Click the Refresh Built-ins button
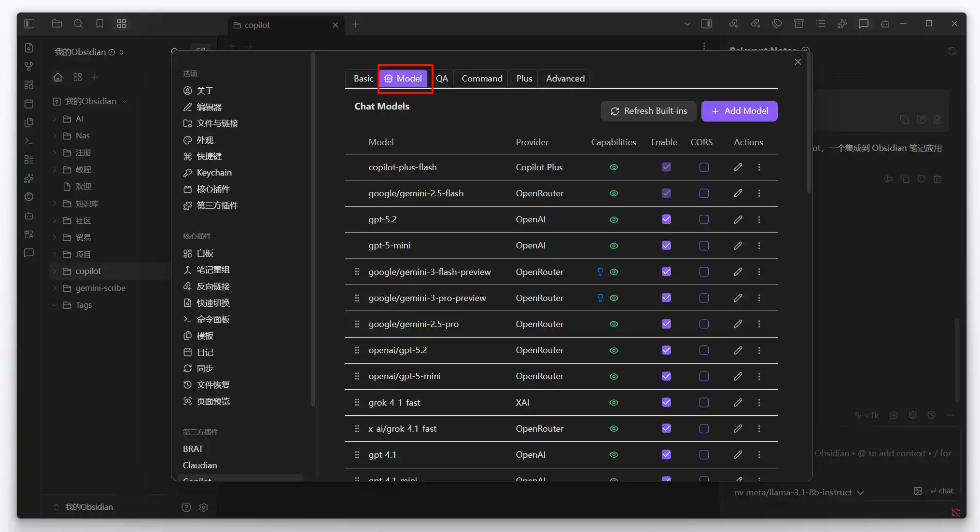The image size is (980, 532). [x=648, y=111]
